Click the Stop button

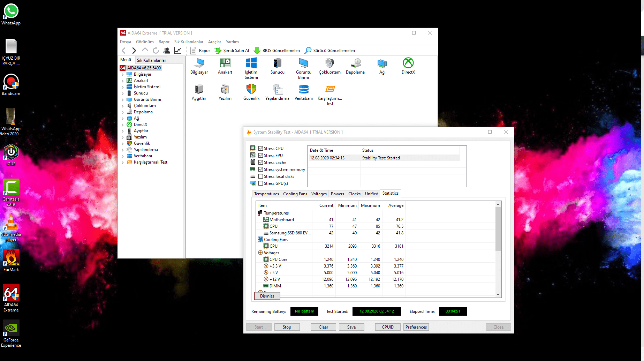[x=287, y=327]
